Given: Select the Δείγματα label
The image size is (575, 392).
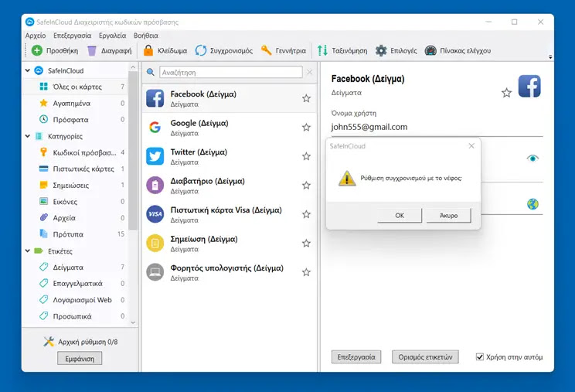Looking at the screenshot, I should point(75,268).
